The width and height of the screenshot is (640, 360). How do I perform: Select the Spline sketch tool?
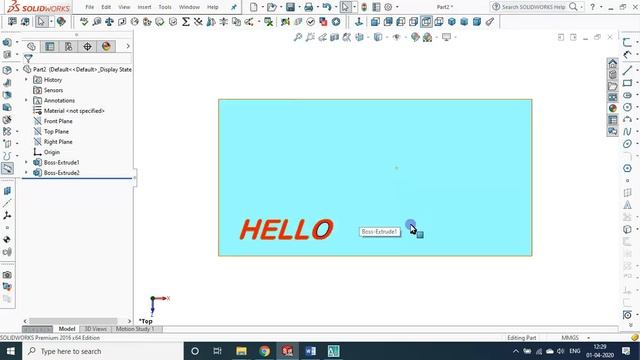627,131
